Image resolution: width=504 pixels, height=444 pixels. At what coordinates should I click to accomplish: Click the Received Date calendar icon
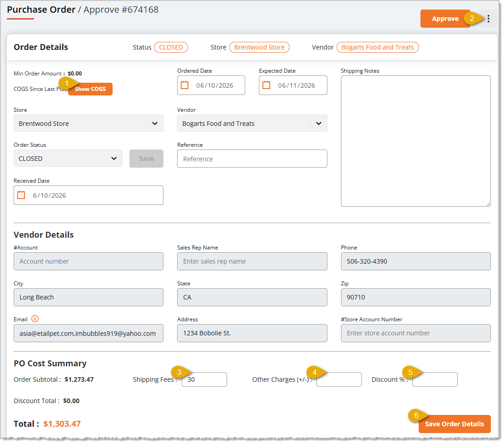(21, 195)
